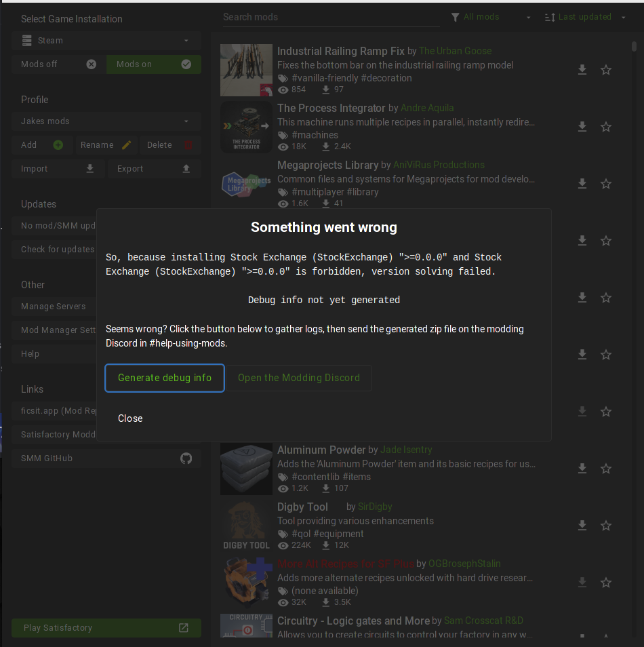Download Aluminum Powder mod
Screen dimensions: 644x647
click(582, 469)
